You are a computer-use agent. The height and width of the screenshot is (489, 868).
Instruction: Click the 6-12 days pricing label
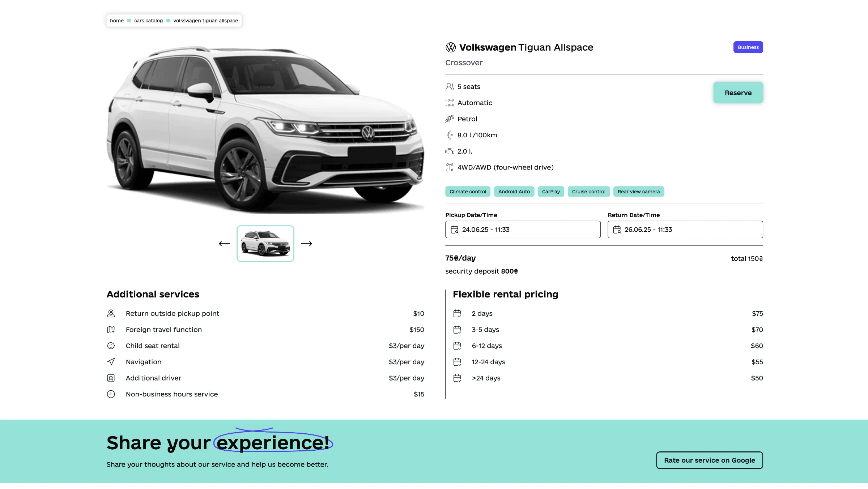click(487, 346)
